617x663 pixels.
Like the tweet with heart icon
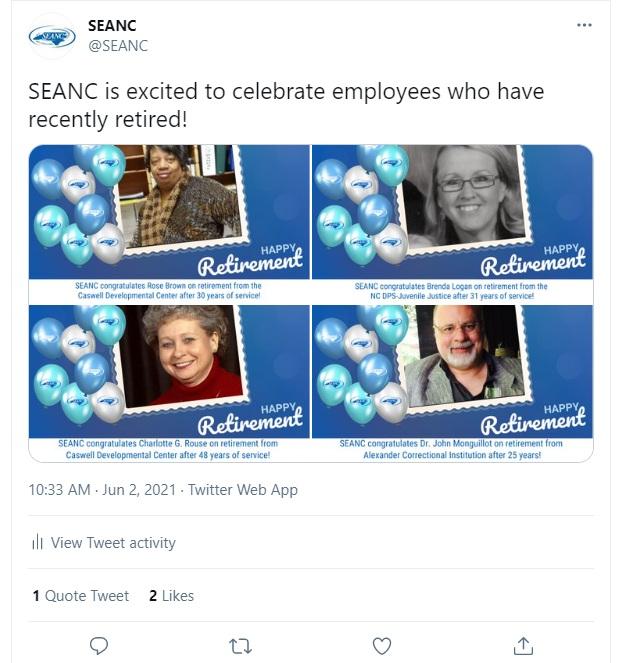click(381, 646)
